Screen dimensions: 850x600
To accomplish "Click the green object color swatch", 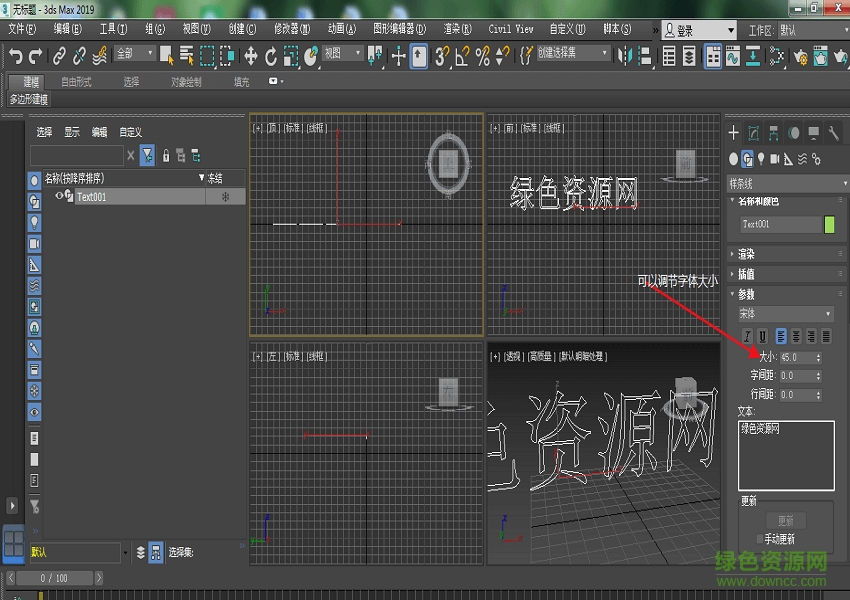I will coord(829,225).
